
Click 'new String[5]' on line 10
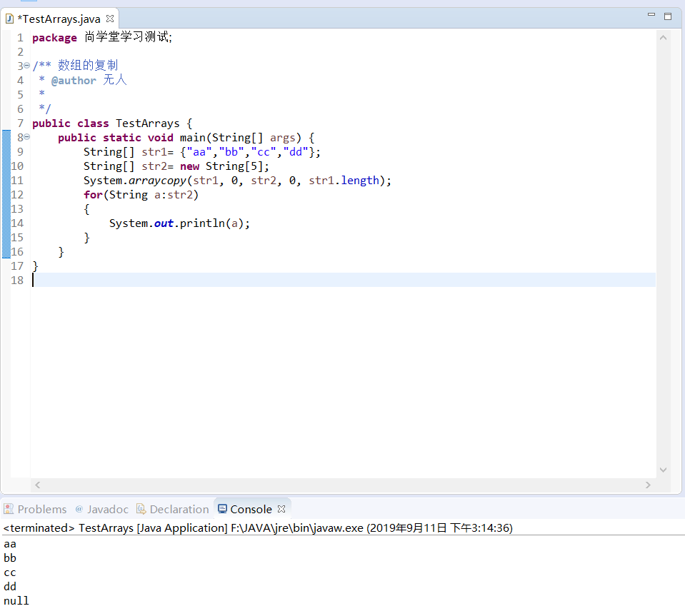(221, 166)
